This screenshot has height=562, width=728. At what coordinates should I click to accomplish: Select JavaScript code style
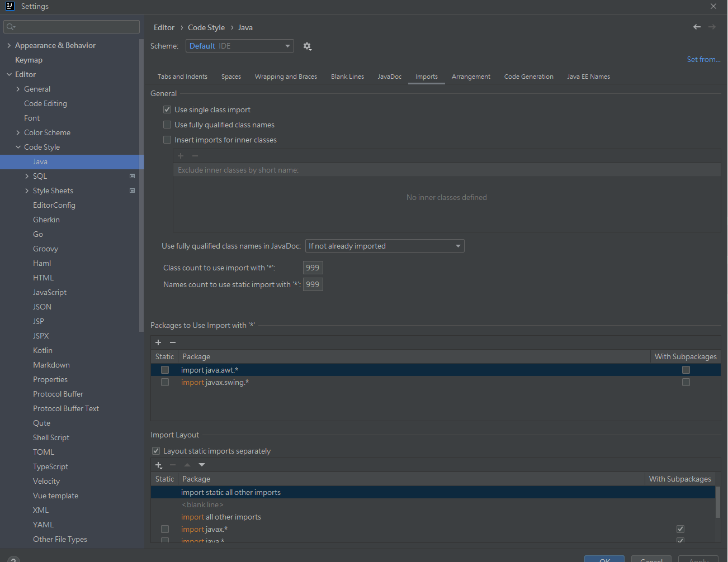click(50, 292)
